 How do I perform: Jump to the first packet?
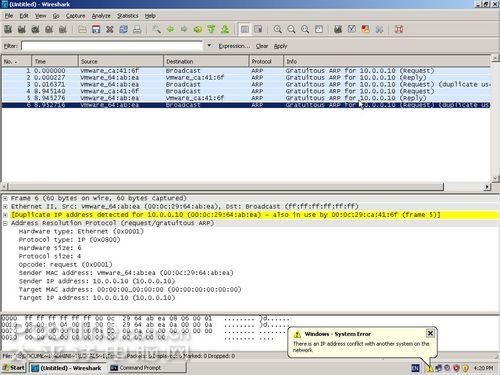tap(211, 29)
